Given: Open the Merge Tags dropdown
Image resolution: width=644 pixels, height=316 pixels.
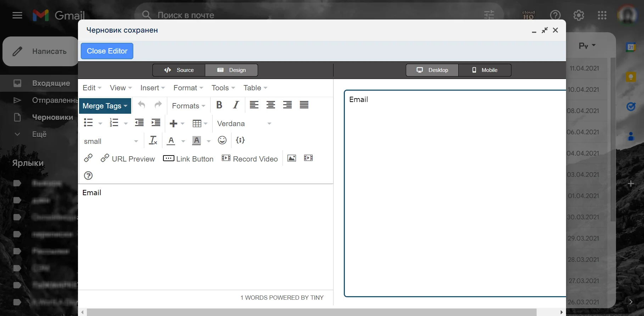Looking at the screenshot, I should click(105, 106).
